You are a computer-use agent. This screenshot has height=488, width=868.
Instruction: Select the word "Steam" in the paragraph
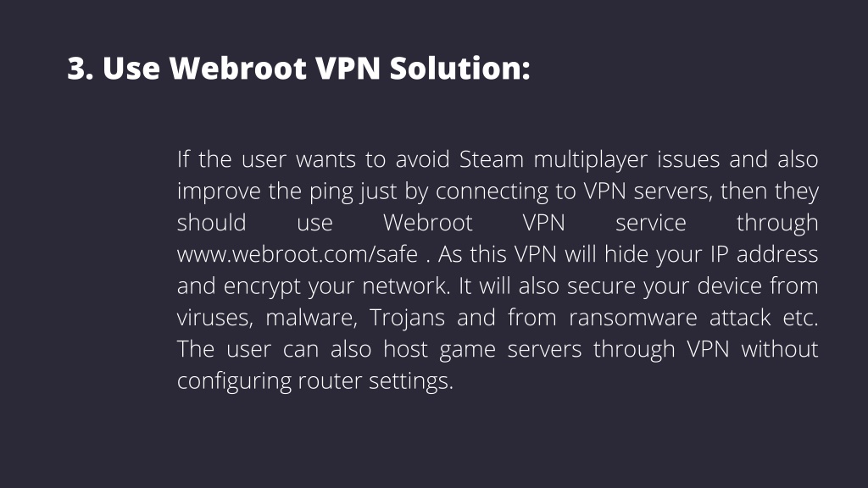point(492,159)
